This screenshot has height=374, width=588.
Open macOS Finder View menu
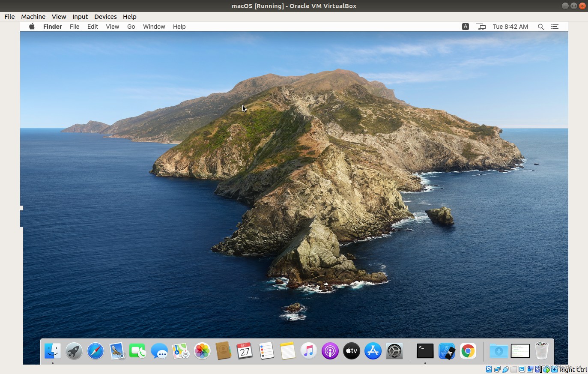(113, 27)
